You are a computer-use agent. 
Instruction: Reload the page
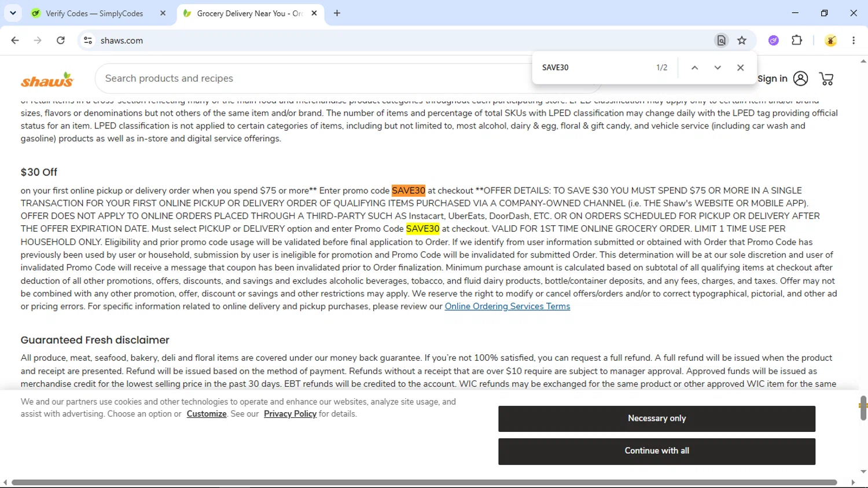tap(61, 41)
